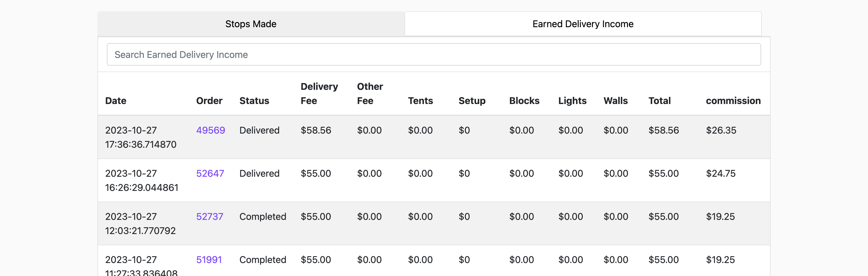Click the Blocks column header
Screen dimensions: 868x276
tap(524, 100)
